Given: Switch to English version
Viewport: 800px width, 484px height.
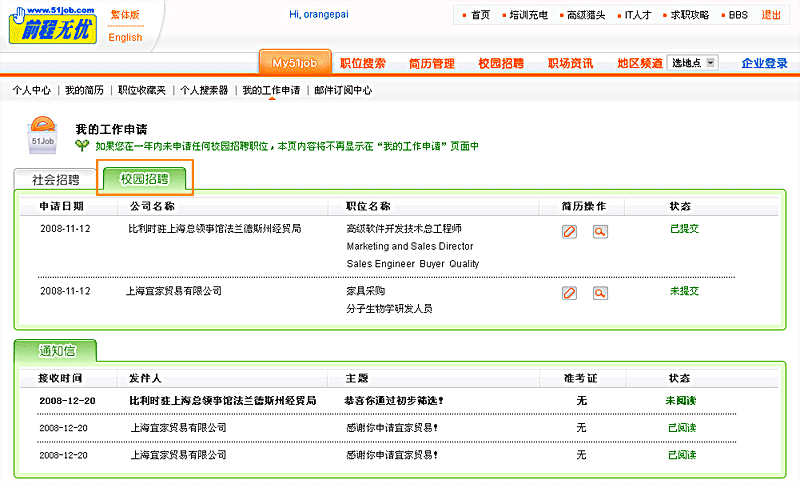Looking at the screenshot, I should click(x=125, y=37).
